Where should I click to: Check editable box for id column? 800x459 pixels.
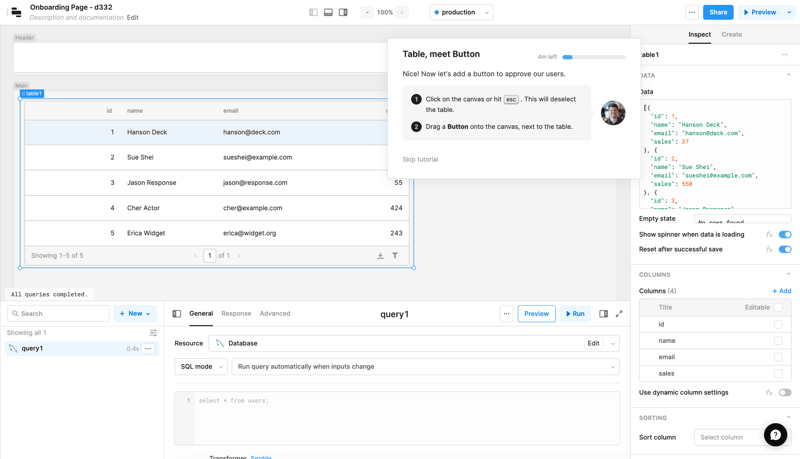[x=778, y=324]
